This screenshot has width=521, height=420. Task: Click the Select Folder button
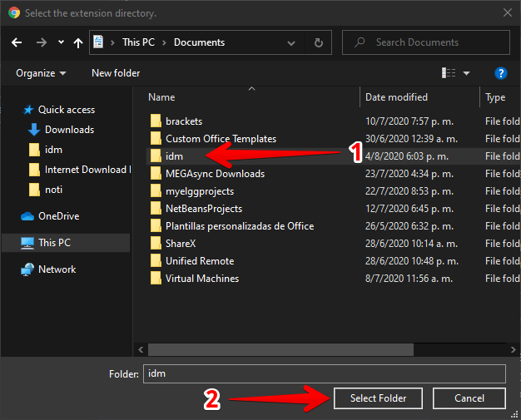pos(378,398)
